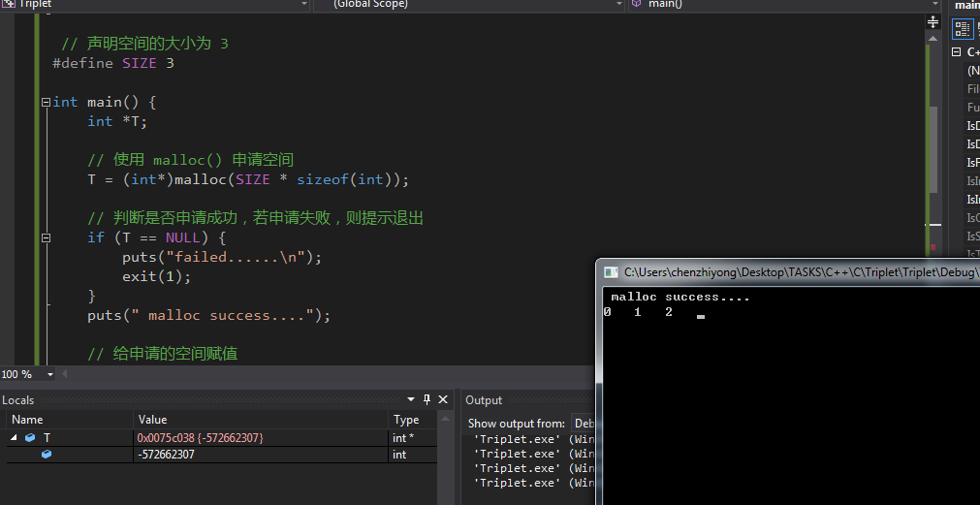Viewport: 980px width, 505px height.
Task: Open the Show output from dropdown
Action: point(582,424)
